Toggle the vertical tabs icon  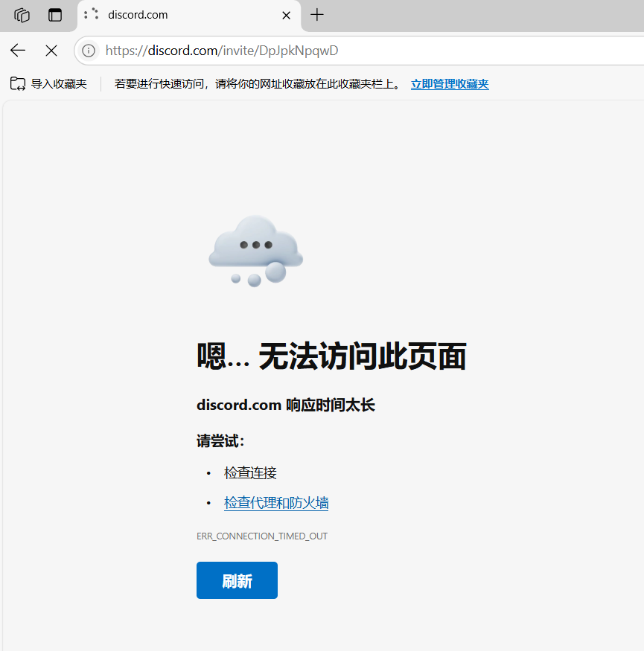coord(55,16)
